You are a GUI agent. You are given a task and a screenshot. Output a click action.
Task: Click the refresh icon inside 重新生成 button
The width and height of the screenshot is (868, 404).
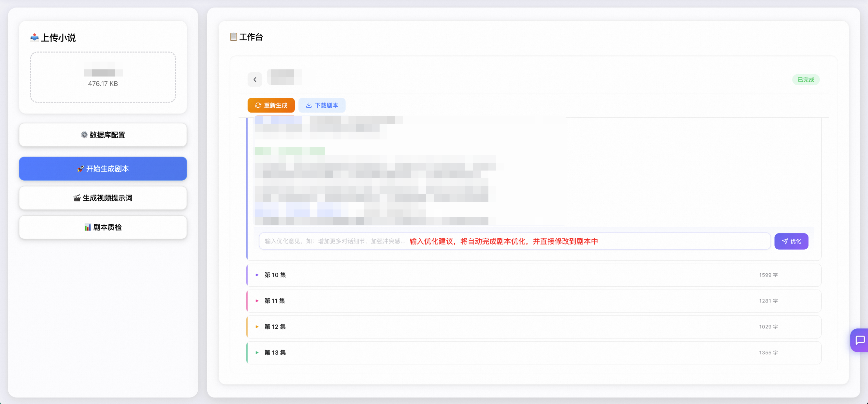[x=258, y=105]
